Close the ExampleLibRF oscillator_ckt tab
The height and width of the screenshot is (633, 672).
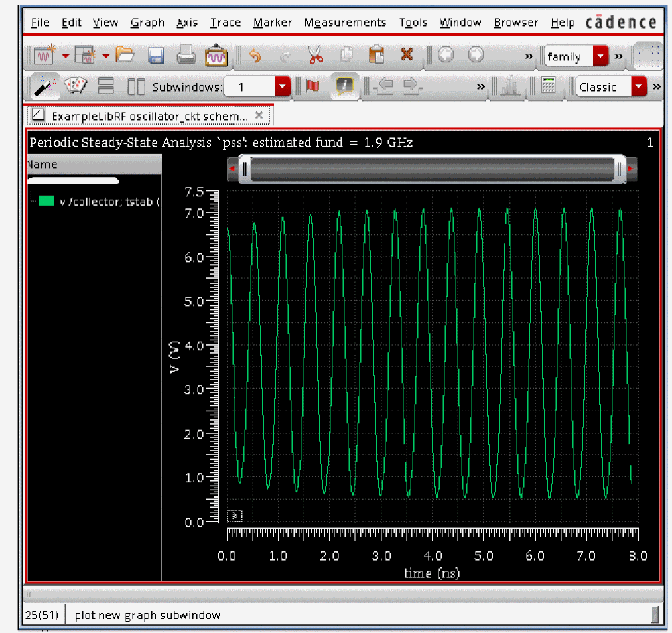point(259,116)
